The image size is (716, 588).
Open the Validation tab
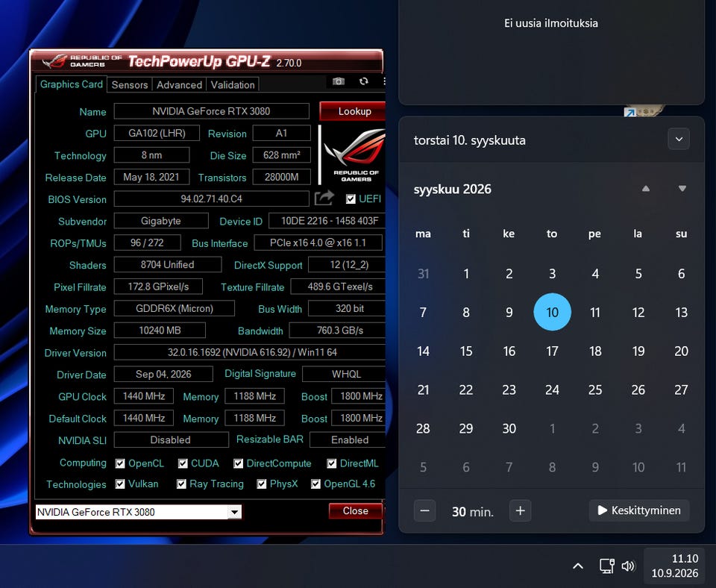[233, 85]
